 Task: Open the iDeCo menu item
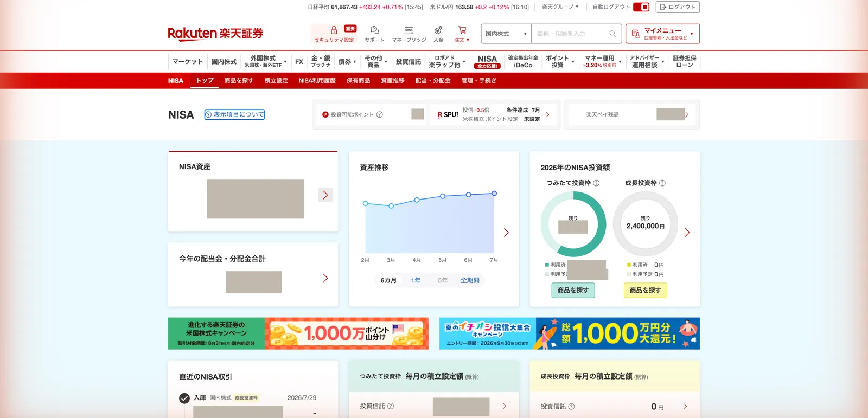(523, 61)
